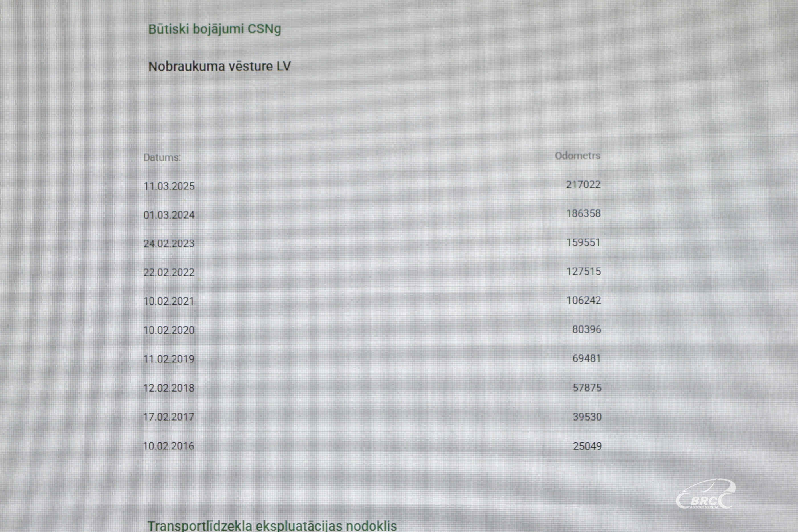Click odometer value 186358
This screenshot has width=798, height=532.
[583, 213]
